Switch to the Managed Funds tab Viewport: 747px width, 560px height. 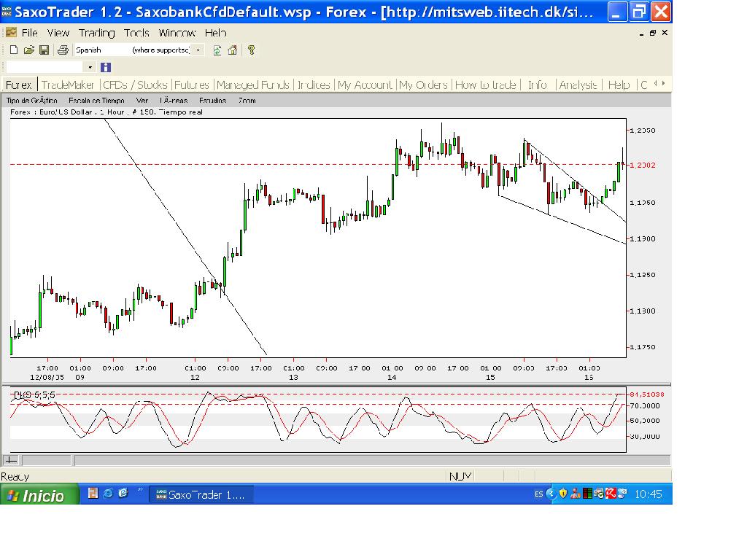[253, 85]
